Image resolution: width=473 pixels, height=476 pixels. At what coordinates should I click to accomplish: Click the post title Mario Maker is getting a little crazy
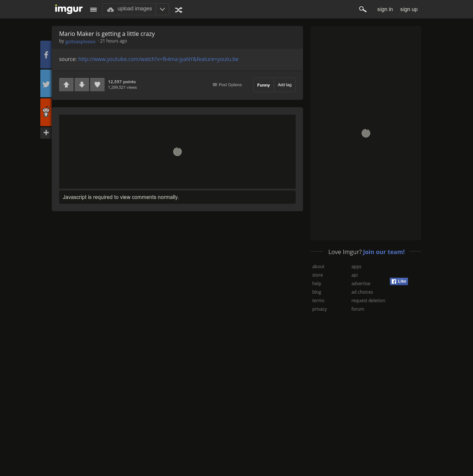pos(107,34)
